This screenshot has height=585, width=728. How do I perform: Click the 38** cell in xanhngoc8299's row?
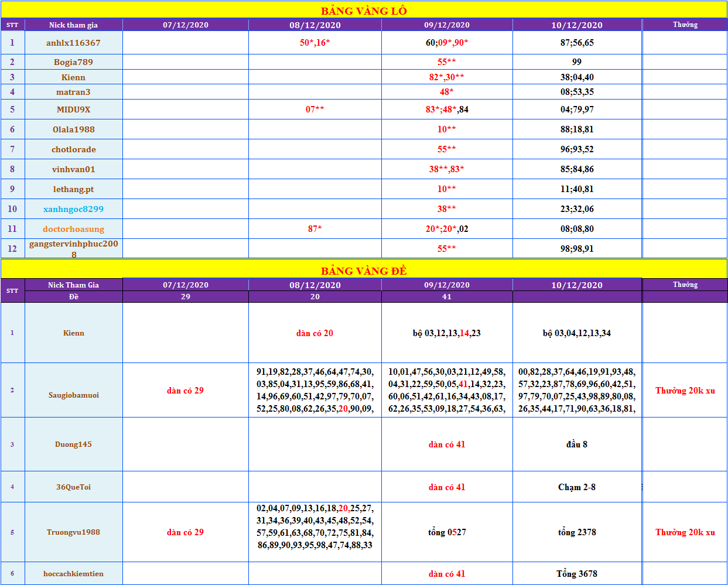(447, 209)
